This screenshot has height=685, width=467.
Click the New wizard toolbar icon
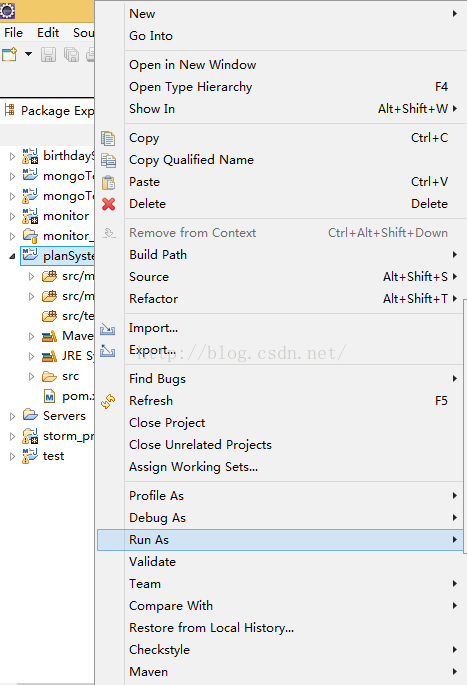pyautogui.click(x=10, y=54)
